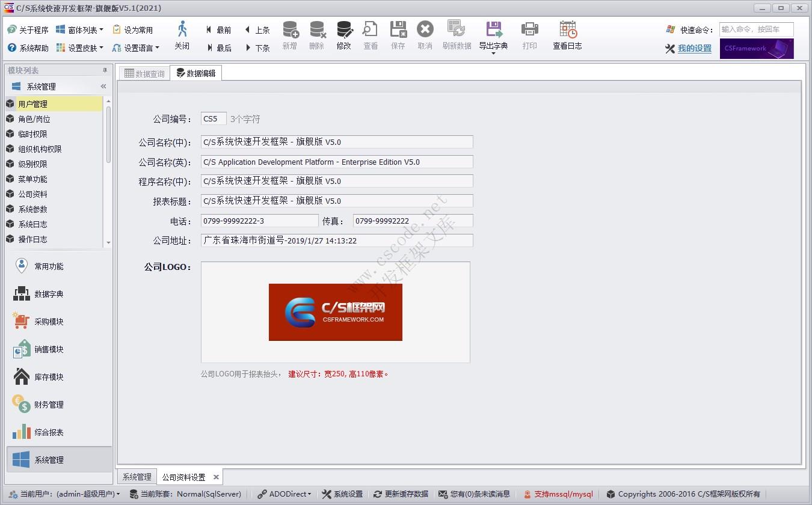Click the 刷新数据 refresh data icon
Screen dimensions: 812x505
pos(457,35)
